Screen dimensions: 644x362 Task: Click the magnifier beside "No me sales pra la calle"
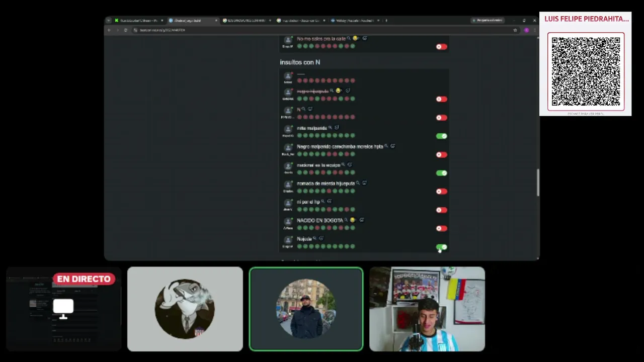point(349,38)
